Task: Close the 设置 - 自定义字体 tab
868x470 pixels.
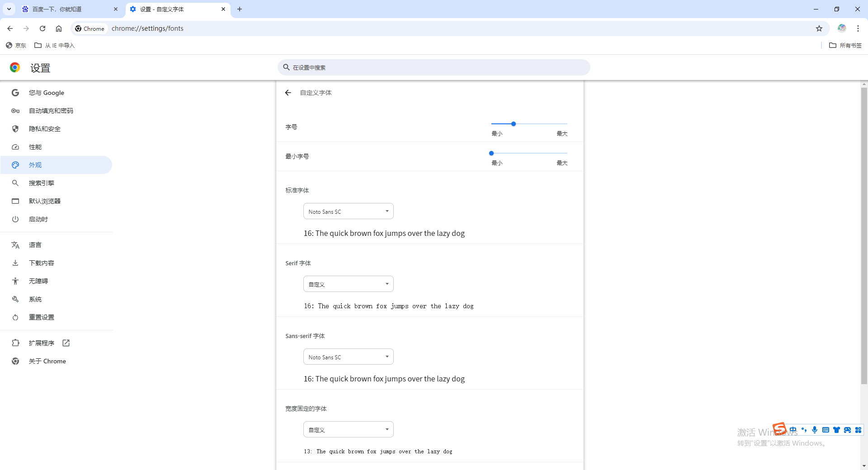Action: pos(223,9)
